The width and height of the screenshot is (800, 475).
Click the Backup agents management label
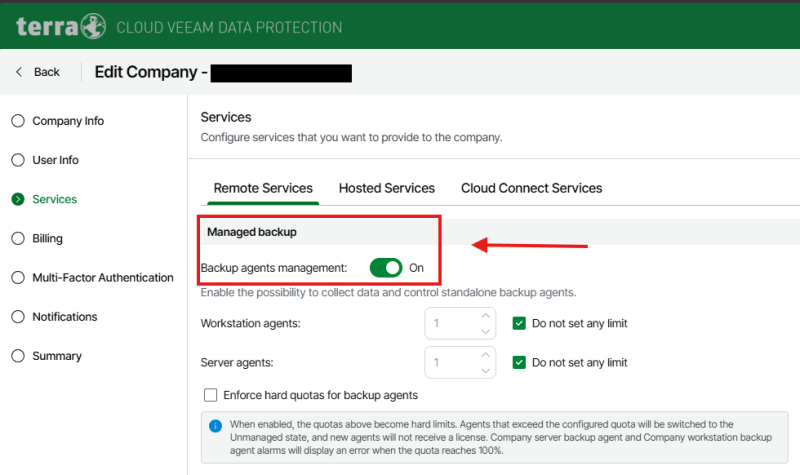(274, 268)
